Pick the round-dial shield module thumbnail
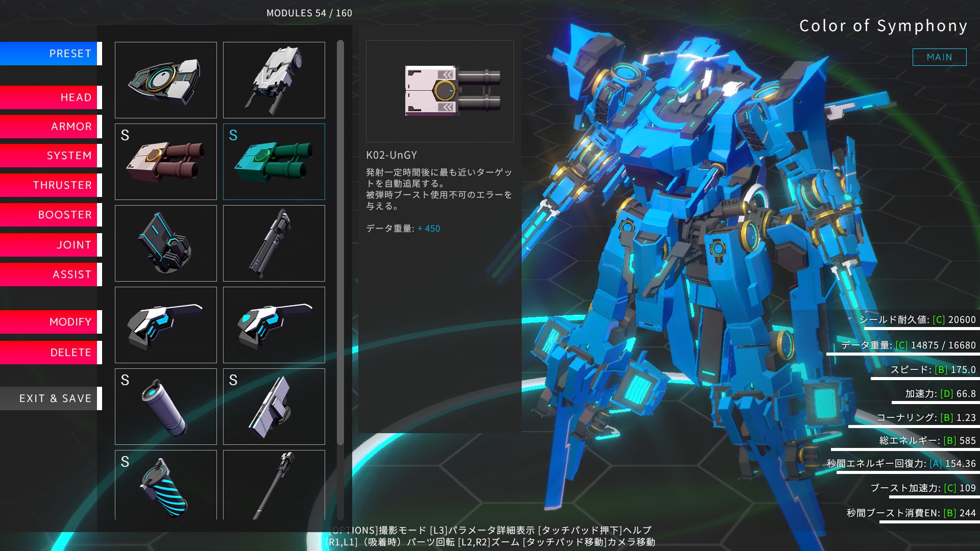The image size is (980, 551). (166, 80)
